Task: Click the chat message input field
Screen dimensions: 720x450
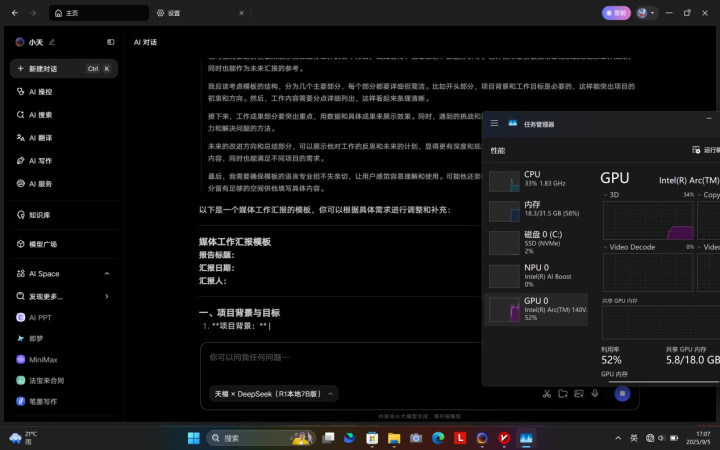Action: [400, 357]
